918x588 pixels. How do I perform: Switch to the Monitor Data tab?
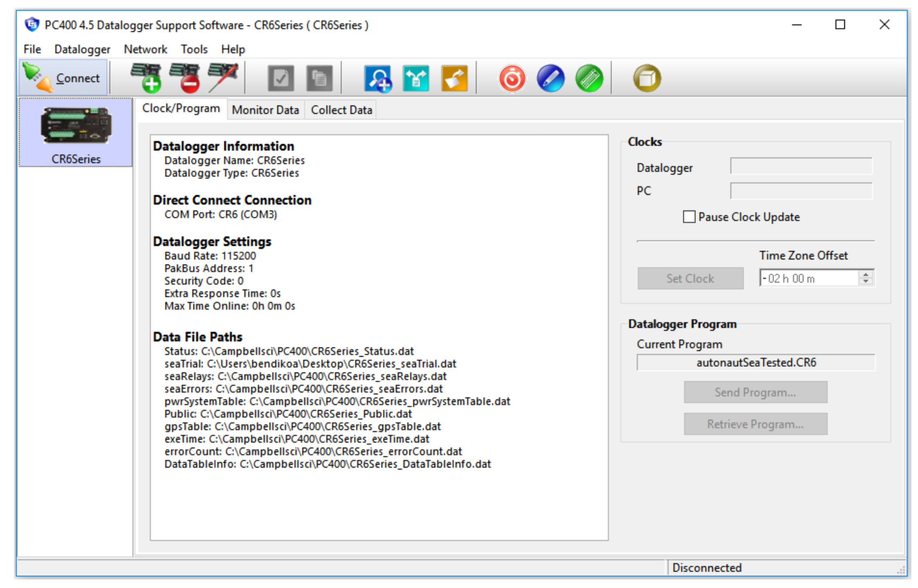[265, 110]
